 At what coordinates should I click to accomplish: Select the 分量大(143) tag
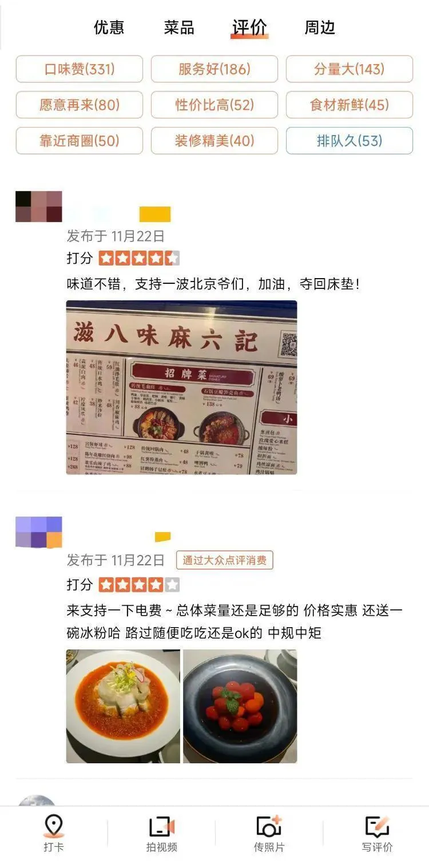click(x=349, y=69)
